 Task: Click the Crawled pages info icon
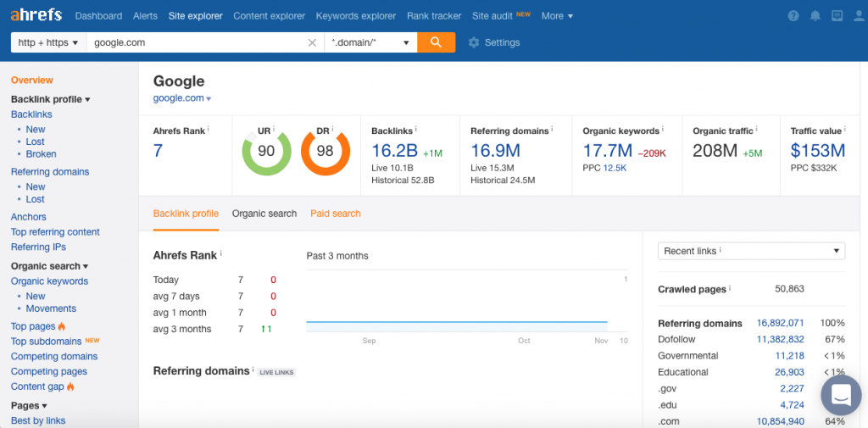click(x=730, y=288)
